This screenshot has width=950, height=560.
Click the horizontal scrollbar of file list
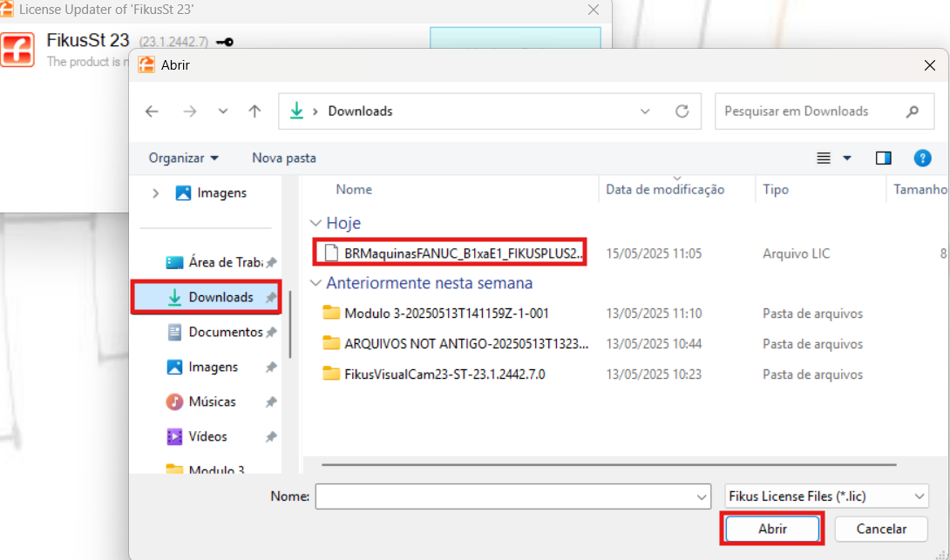click(x=609, y=465)
